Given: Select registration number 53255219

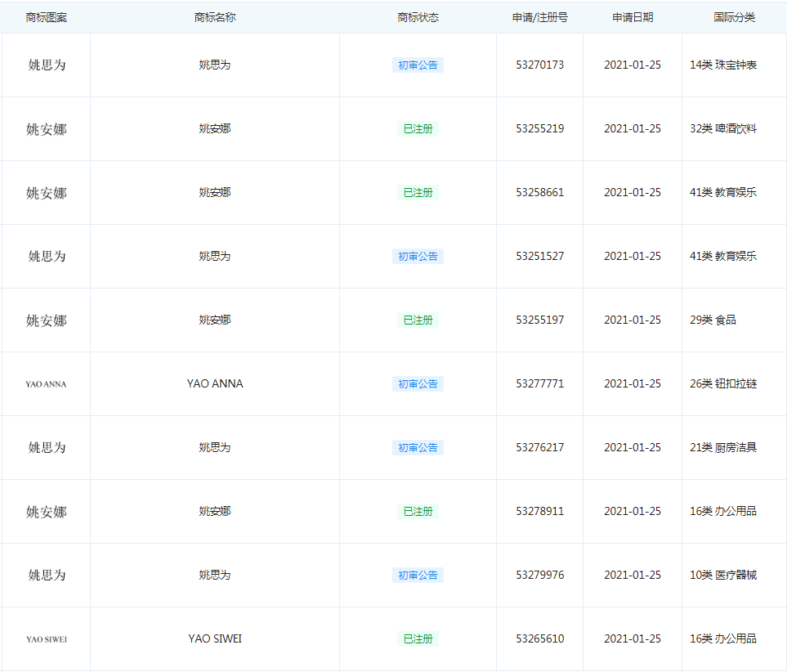Looking at the screenshot, I should (539, 128).
